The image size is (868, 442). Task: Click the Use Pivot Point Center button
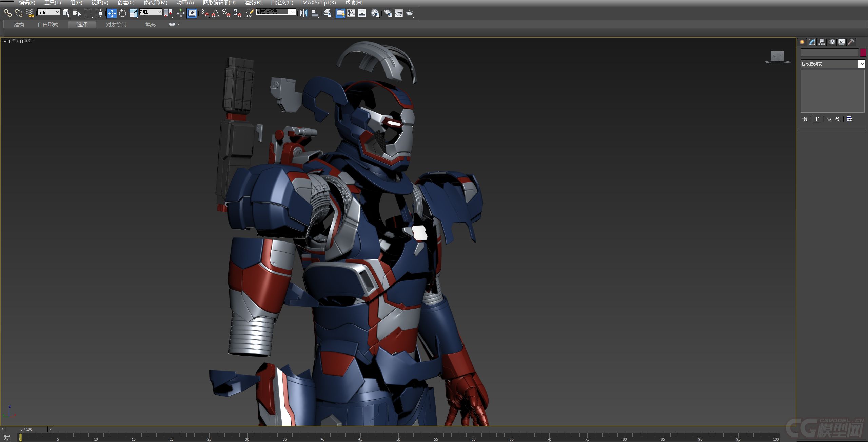click(x=168, y=13)
